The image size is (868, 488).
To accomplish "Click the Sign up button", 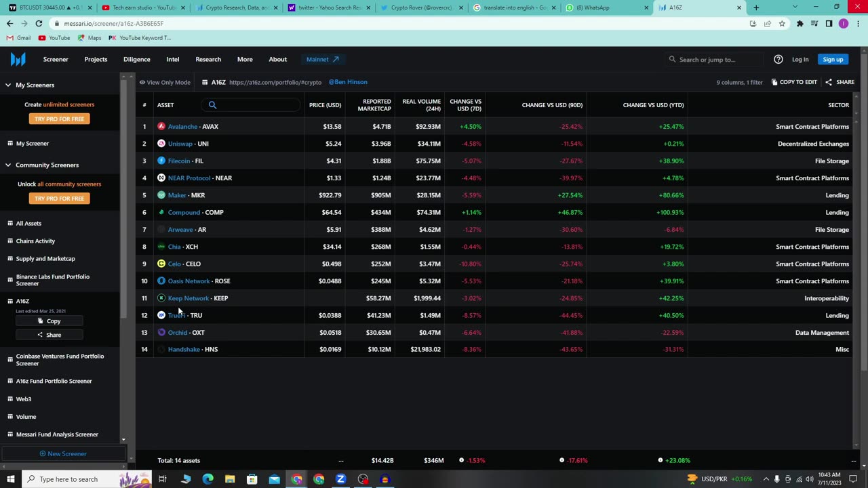I will coord(833,59).
